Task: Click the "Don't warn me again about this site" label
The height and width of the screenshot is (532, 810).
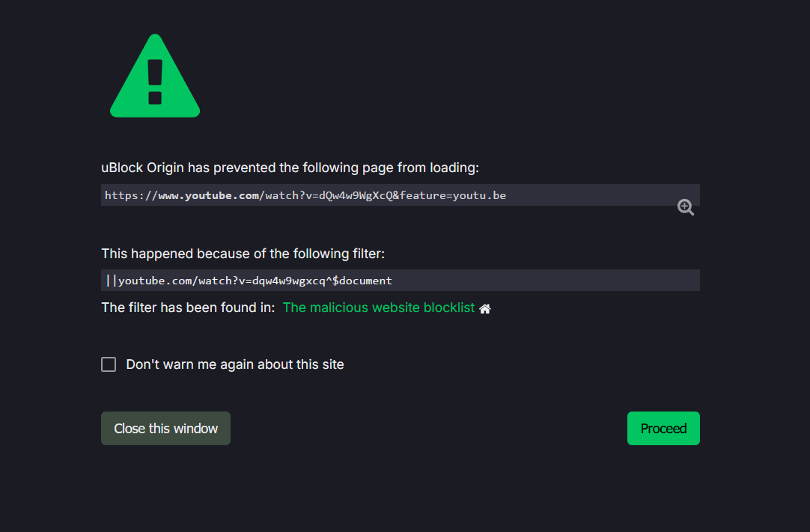Action: pyautogui.click(x=234, y=365)
